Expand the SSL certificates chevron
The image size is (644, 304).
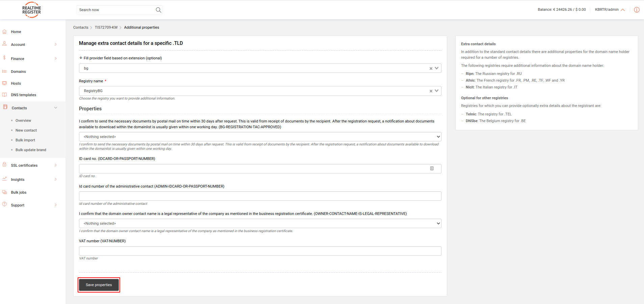pyautogui.click(x=56, y=165)
